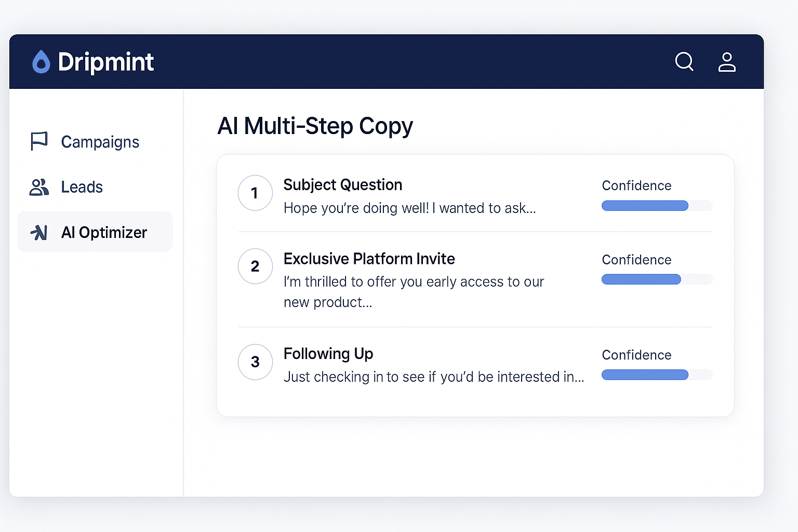The width and height of the screenshot is (798, 532).
Task: Open the Leads section
Action: [x=82, y=187]
